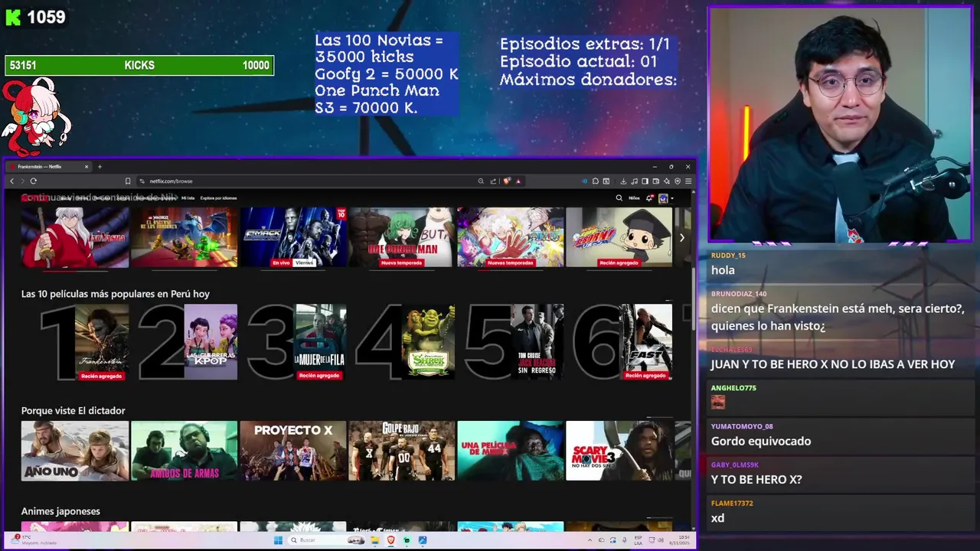Viewport: 980px width, 551px height.
Task: Open the Golpe Bajo thumbnail
Action: [x=402, y=451]
